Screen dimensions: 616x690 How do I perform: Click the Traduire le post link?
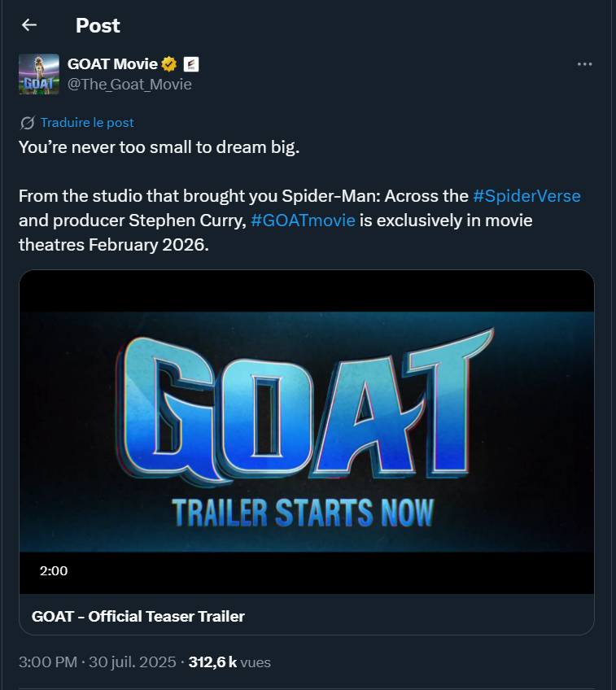tap(87, 123)
